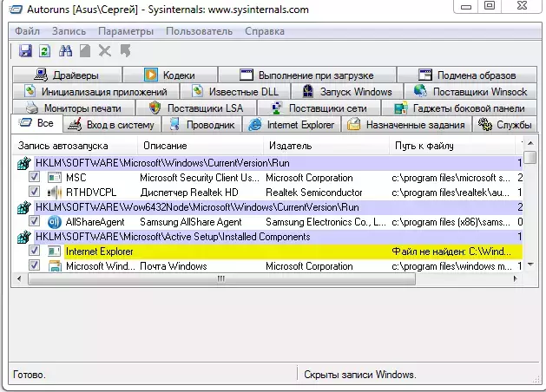The height and width of the screenshot is (392, 546).
Task: Sort by Путь к файлу column header
Action: (x=452, y=146)
